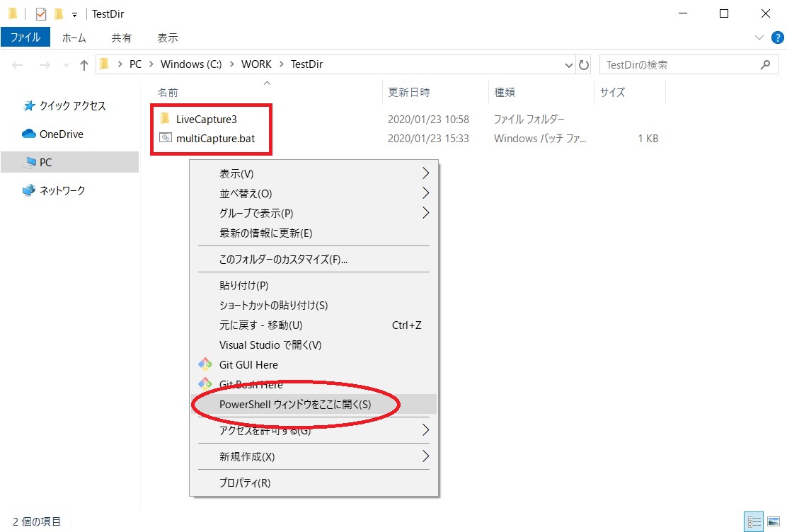
Task: Click the LiveCapture3 folder icon
Action: pos(165,118)
